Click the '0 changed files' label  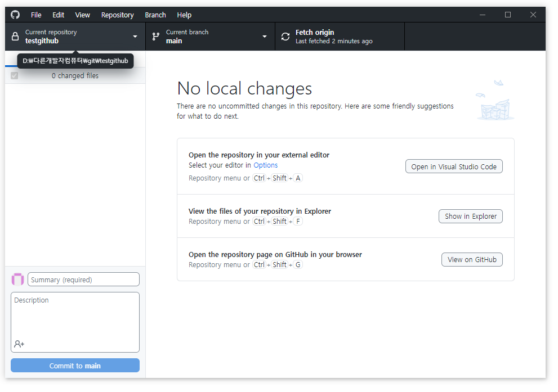click(x=75, y=75)
